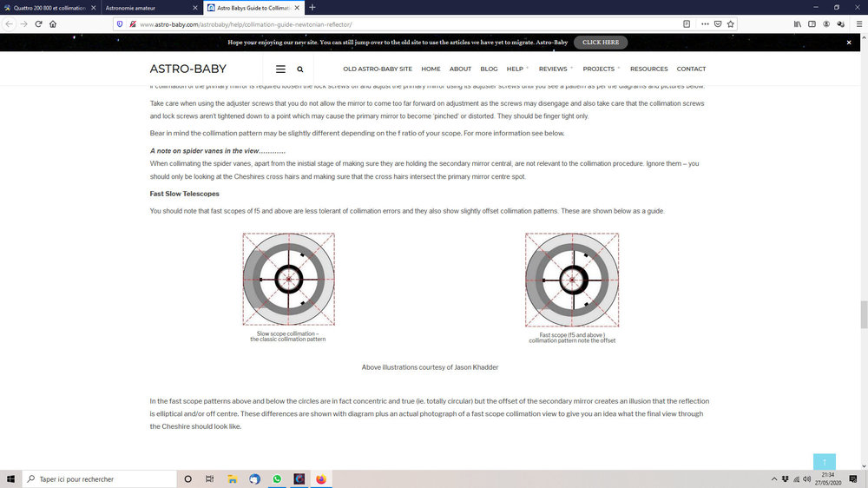The height and width of the screenshot is (488, 868).
Task: Click the 'Fast Slow Telescopes' heading
Action: pyautogui.click(x=184, y=194)
